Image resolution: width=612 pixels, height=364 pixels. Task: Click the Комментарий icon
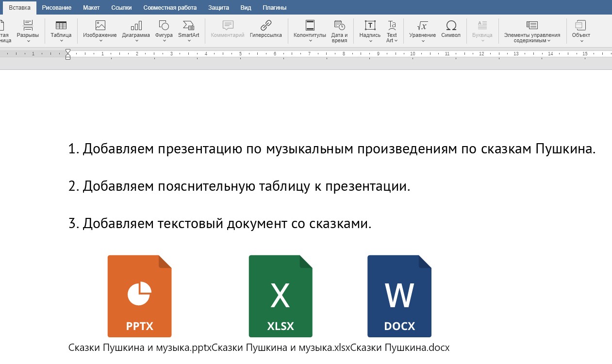pyautogui.click(x=228, y=25)
